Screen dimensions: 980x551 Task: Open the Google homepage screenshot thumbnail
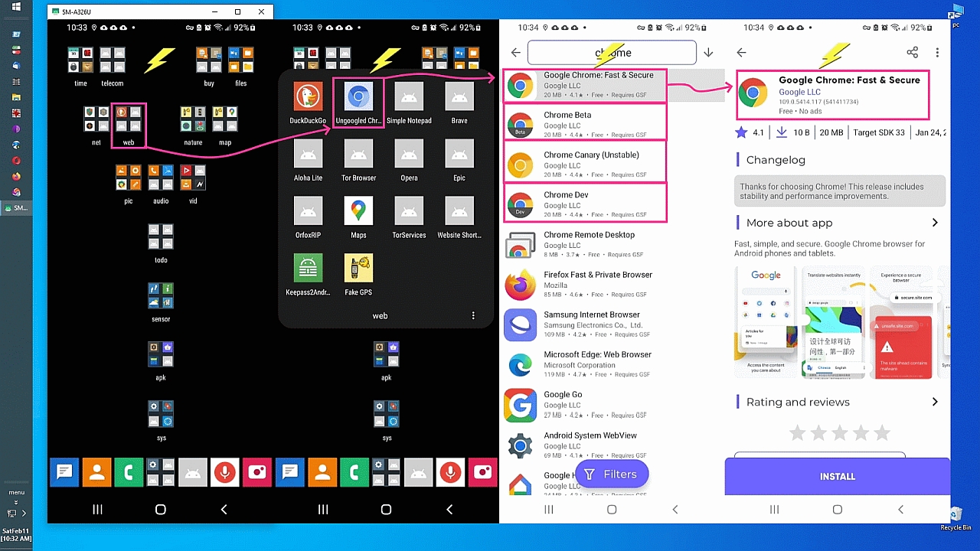[766, 322]
